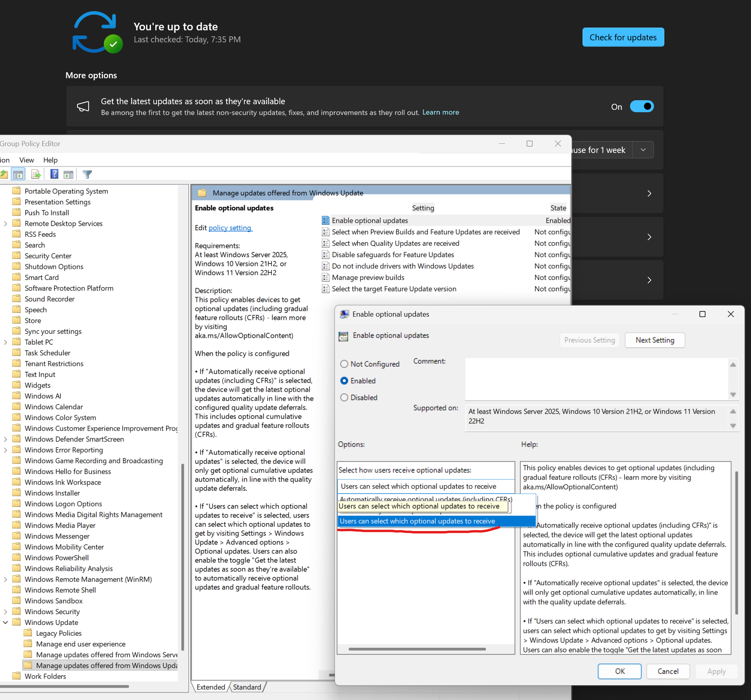The width and height of the screenshot is (751, 700).
Task: Switch to the Extended tab
Action: pyautogui.click(x=211, y=687)
